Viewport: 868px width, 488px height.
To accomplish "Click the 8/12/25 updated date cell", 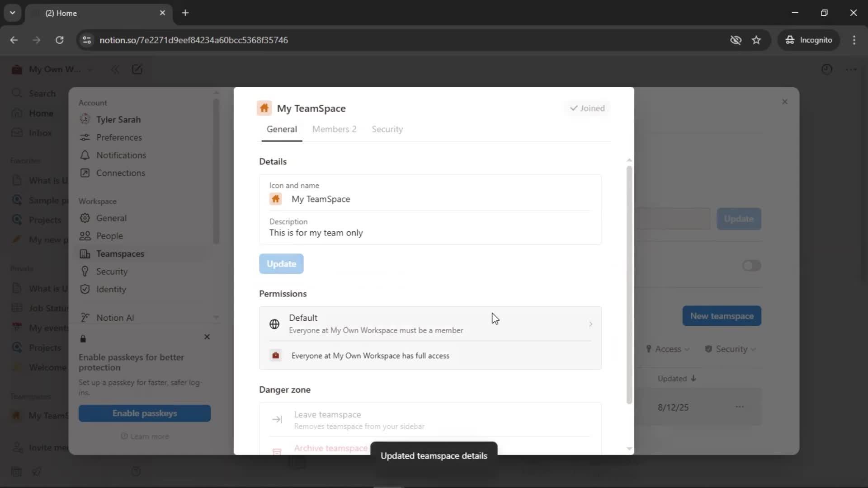I will point(673,408).
